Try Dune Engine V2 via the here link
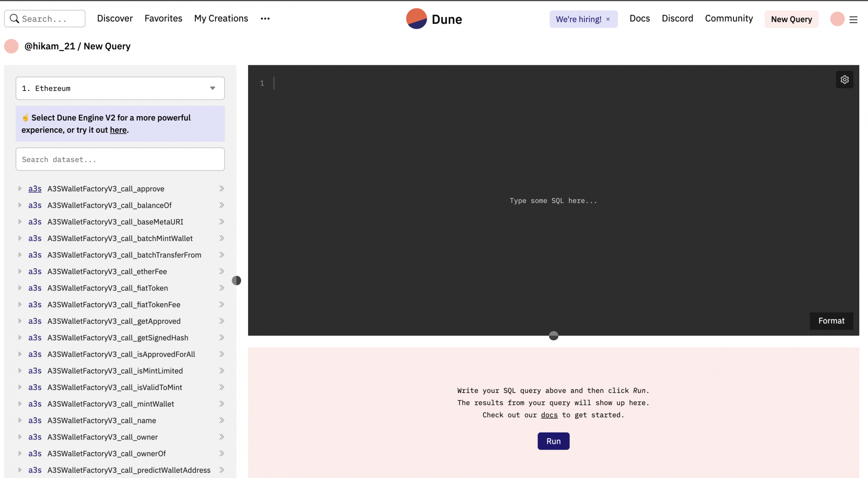Screen dimensions: 868x478 click(118, 130)
